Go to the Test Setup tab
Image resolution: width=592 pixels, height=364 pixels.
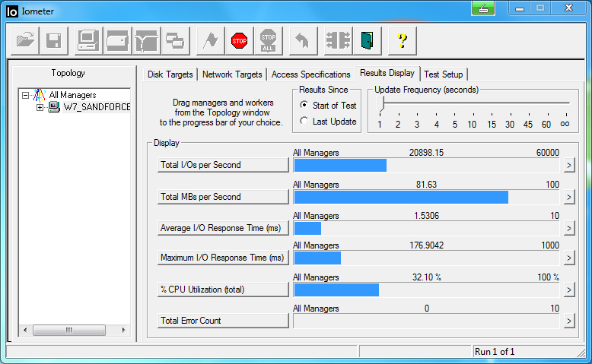[444, 74]
